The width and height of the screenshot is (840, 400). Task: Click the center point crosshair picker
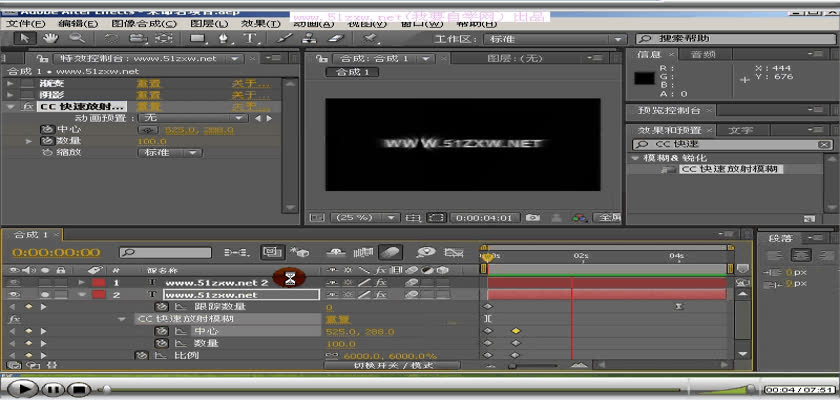point(149,130)
